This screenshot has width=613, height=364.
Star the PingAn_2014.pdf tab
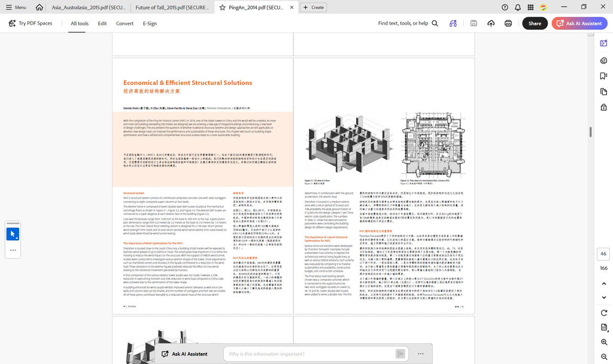point(223,7)
